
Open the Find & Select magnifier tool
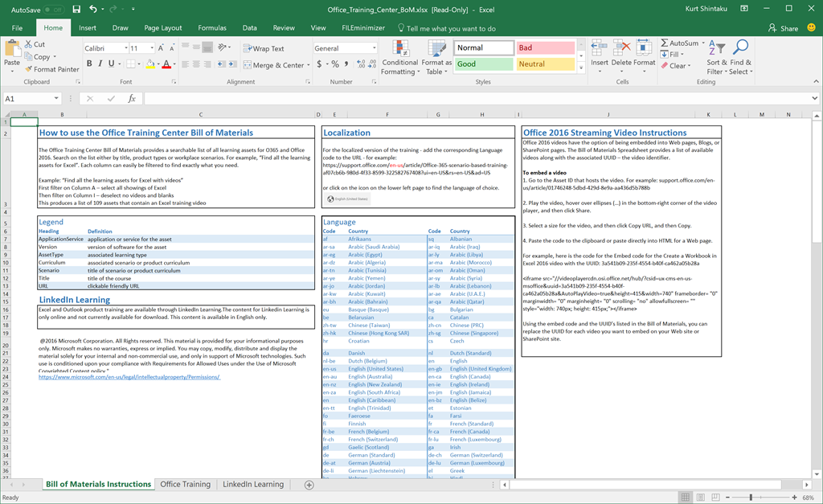(x=740, y=48)
